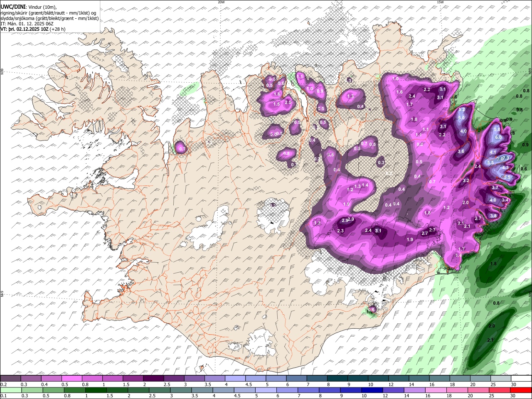This screenshot has height=399, width=532.
Task: Click the 'VT: þri. 02.12.2025 10Z (+28 h)' line
Action: (x=33, y=29)
